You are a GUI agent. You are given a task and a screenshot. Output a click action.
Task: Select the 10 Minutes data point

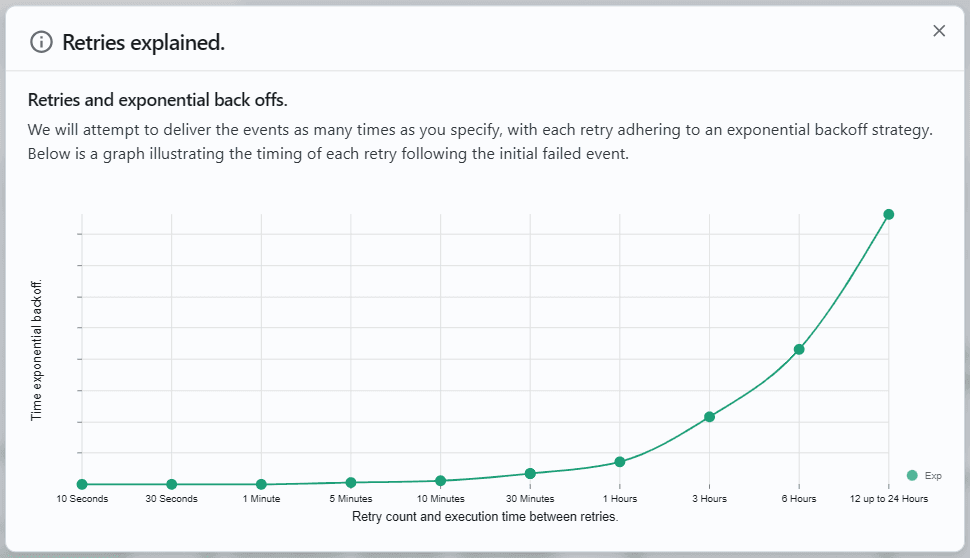tap(441, 481)
